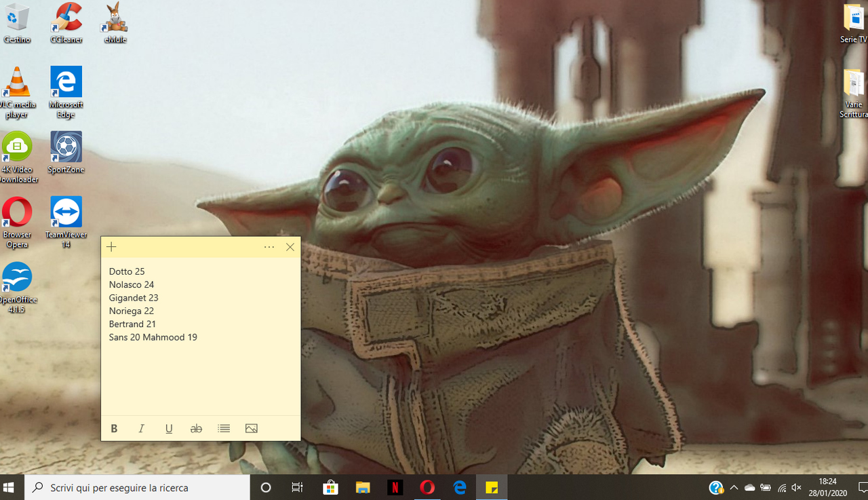The image size is (868, 500).
Task: Click the note line 'Nolasco 24'
Action: [132, 285]
